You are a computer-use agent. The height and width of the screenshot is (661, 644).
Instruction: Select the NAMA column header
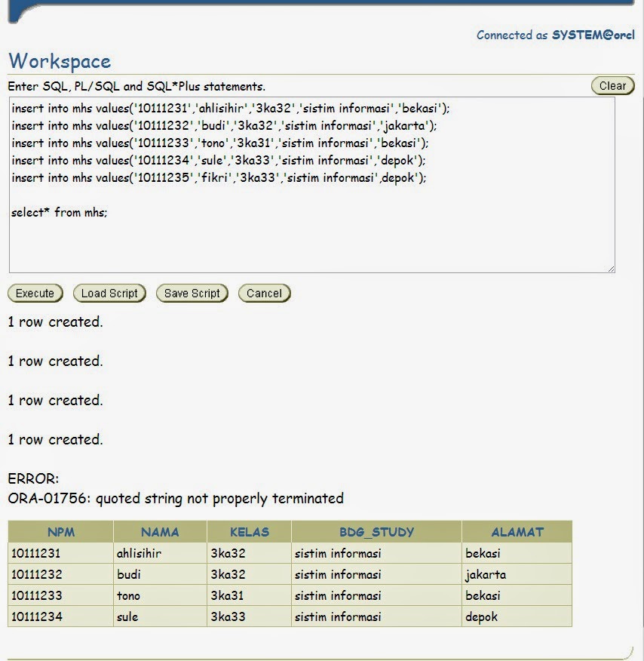159,532
